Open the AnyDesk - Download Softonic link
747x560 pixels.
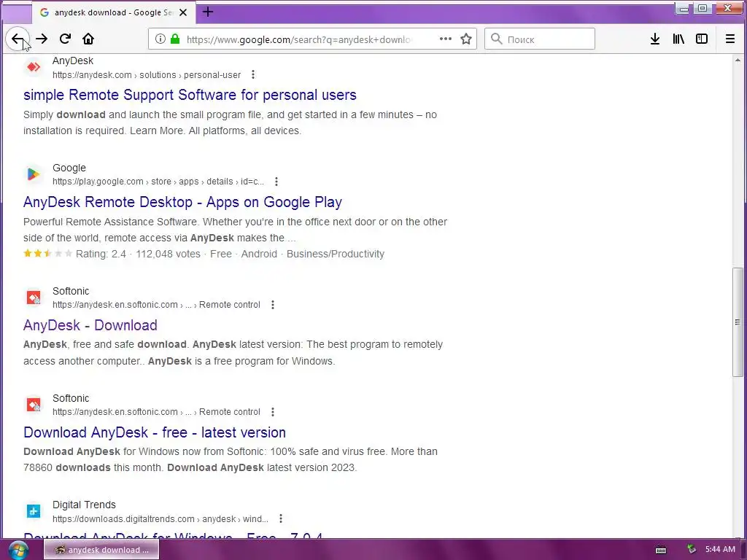(x=90, y=325)
